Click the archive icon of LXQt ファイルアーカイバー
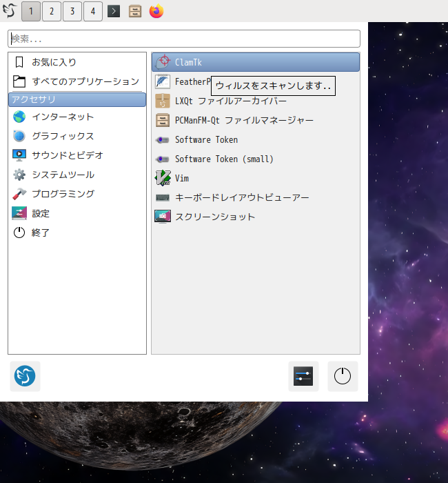This screenshot has height=483, width=448. (163, 101)
